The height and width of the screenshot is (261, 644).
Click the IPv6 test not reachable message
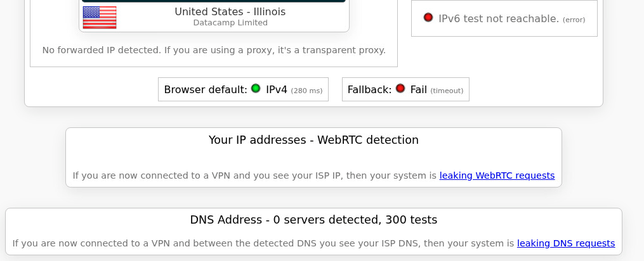[x=499, y=18]
